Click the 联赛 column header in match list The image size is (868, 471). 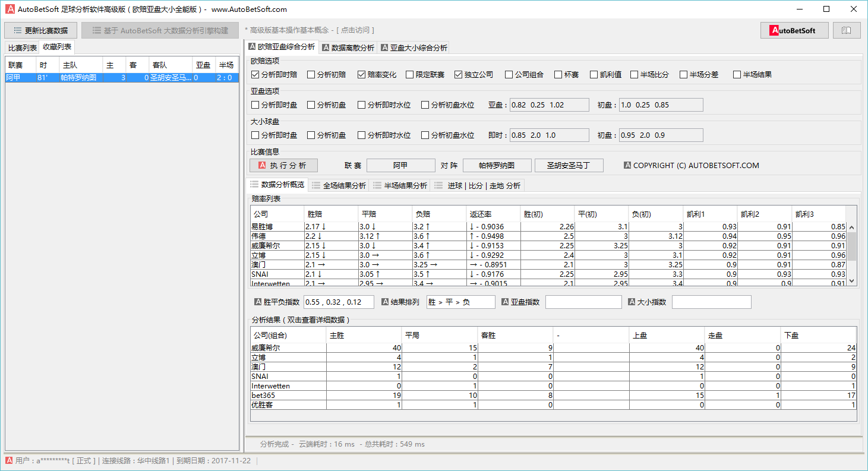tap(21, 65)
